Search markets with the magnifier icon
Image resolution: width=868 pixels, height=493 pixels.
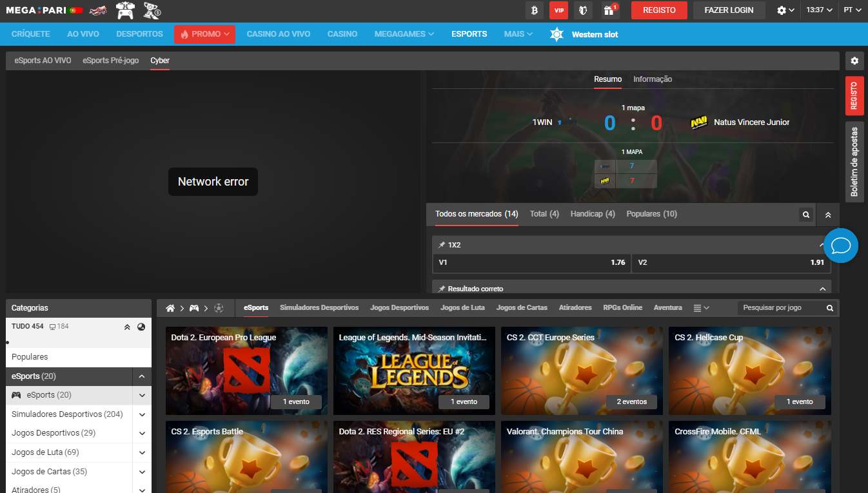(x=805, y=215)
